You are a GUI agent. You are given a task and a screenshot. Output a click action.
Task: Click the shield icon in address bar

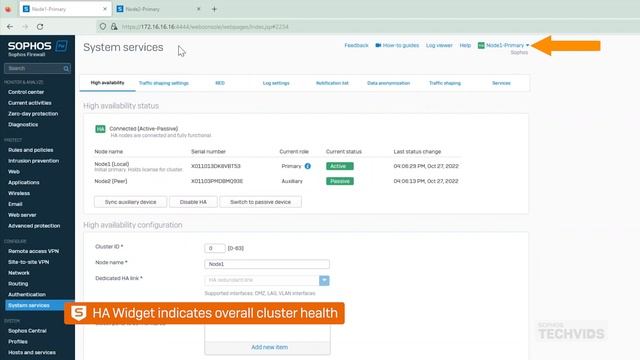(x=103, y=27)
